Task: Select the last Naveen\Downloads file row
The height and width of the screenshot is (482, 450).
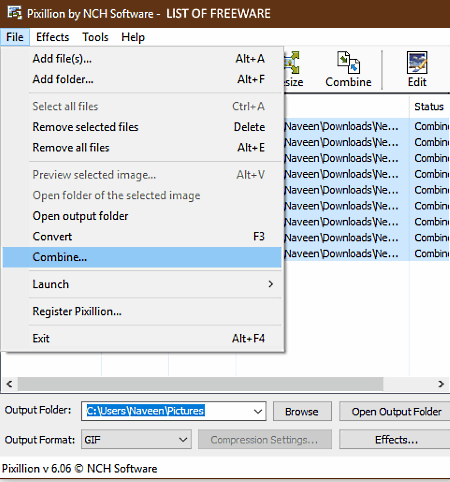Action: point(367,254)
